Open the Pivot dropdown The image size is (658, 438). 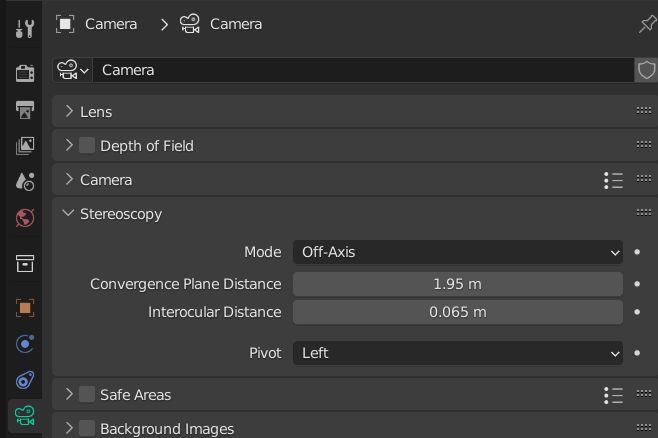458,353
